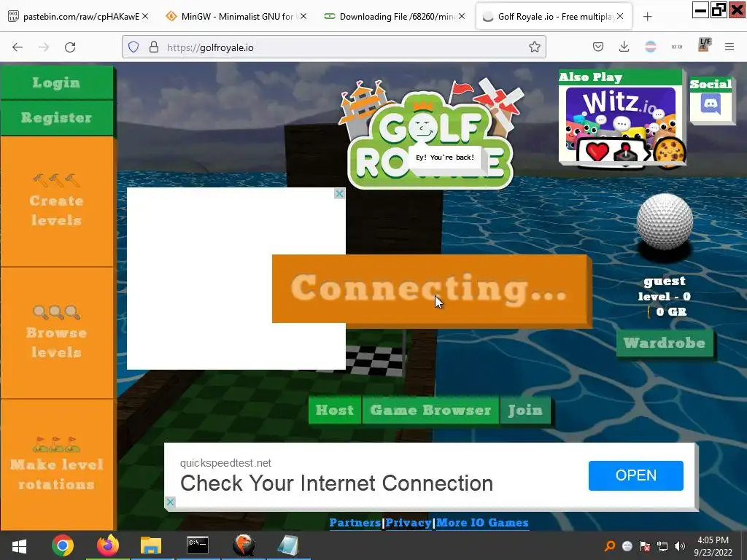Image resolution: width=747 pixels, height=560 pixels.
Task: Click the volume speaker tray icon
Action: click(x=680, y=546)
